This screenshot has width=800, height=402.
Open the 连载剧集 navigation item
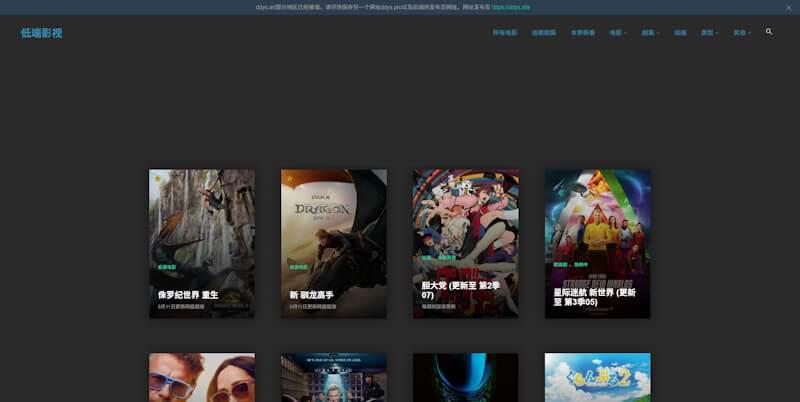(544, 33)
